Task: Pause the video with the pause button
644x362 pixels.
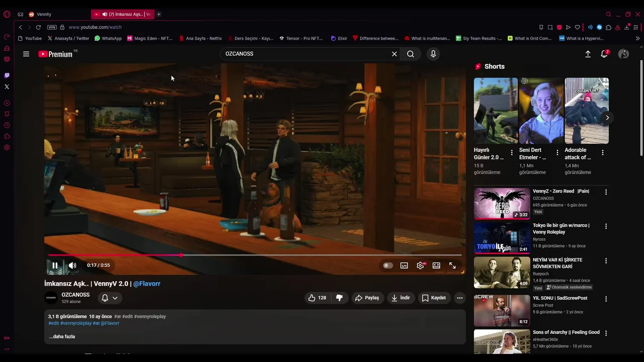Action: pos(55,265)
